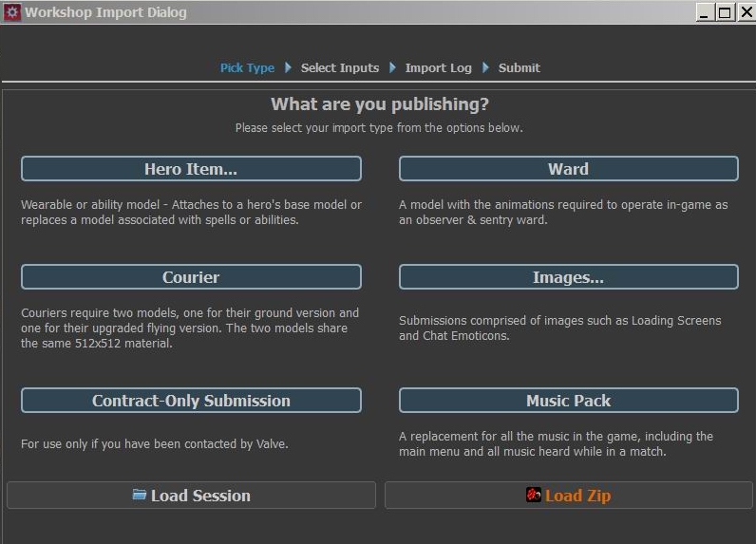
Task: Choose Ward as the import type
Action: tap(568, 169)
